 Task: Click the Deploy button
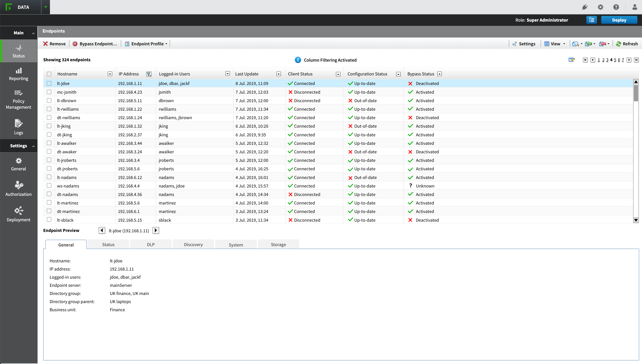(620, 20)
